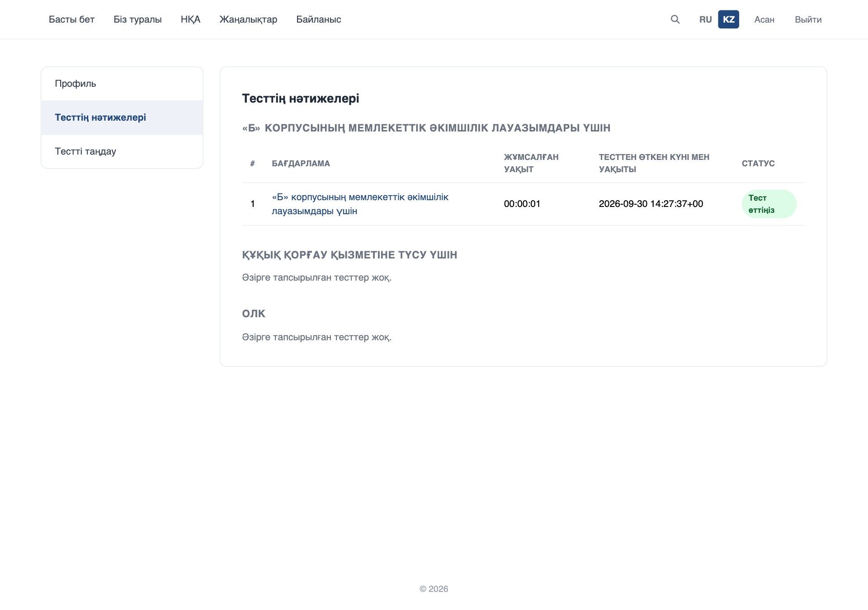This screenshot has width=868, height=610.
Task: Click the ТЕСТТЕН ӨТКЕН КҮНІ column header
Action: click(x=654, y=163)
